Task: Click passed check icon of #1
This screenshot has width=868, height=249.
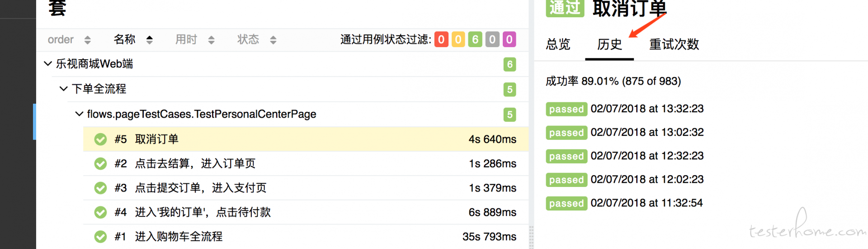Action: point(100,237)
